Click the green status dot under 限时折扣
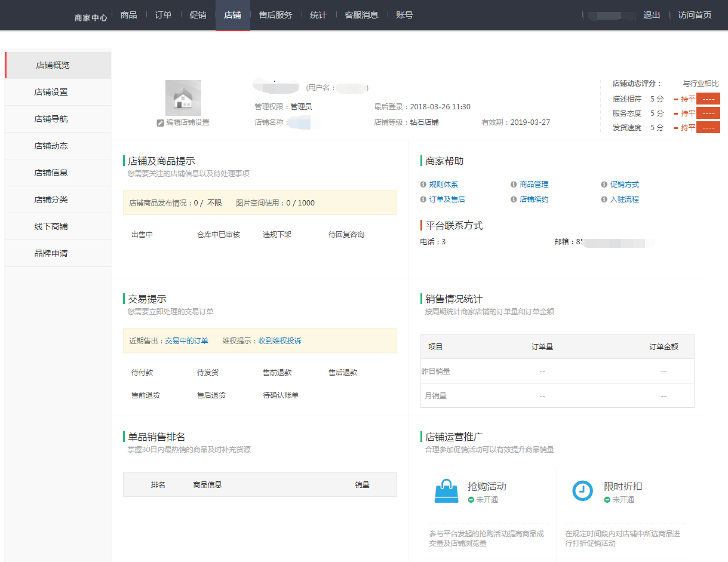 click(607, 500)
